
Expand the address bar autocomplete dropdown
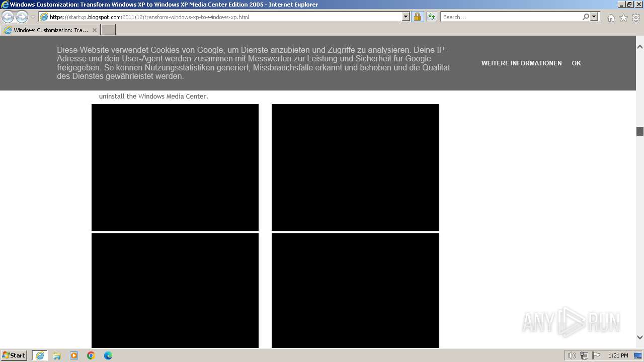(x=406, y=17)
